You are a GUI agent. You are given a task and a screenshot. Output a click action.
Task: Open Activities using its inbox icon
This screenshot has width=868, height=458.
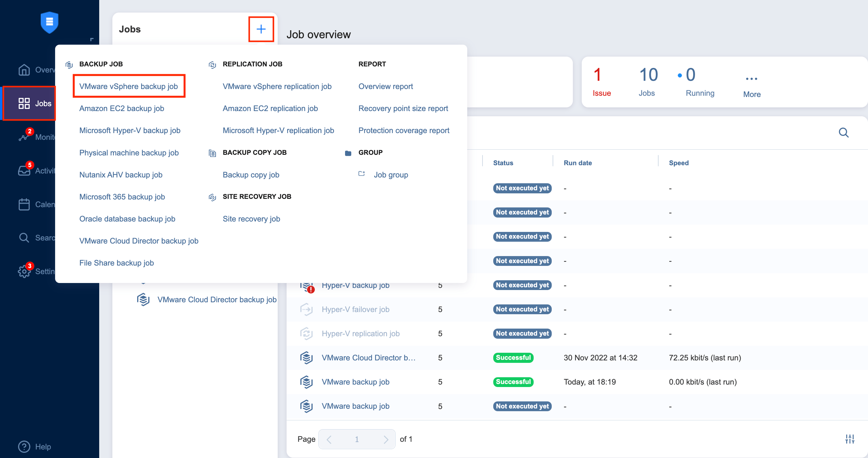[x=24, y=171]
